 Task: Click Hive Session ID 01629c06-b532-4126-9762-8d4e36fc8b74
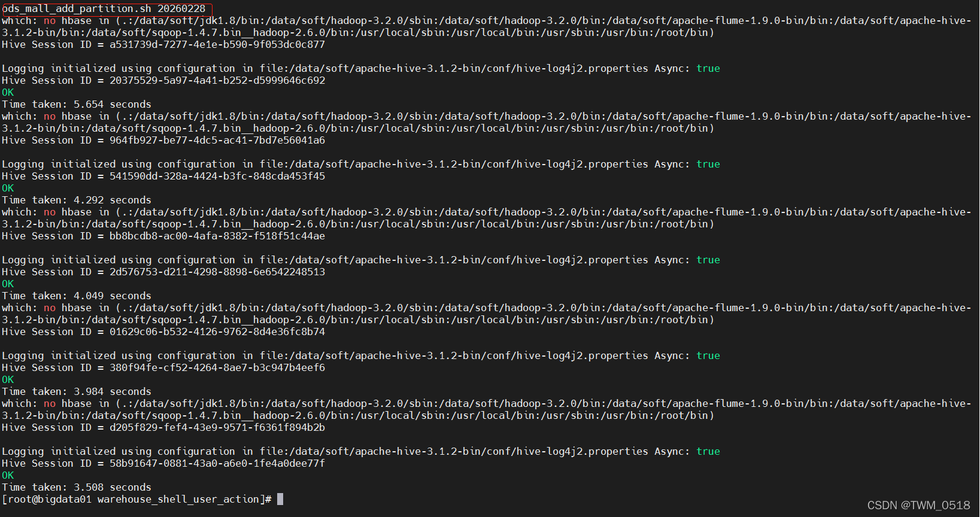click(x=163, y=332)
